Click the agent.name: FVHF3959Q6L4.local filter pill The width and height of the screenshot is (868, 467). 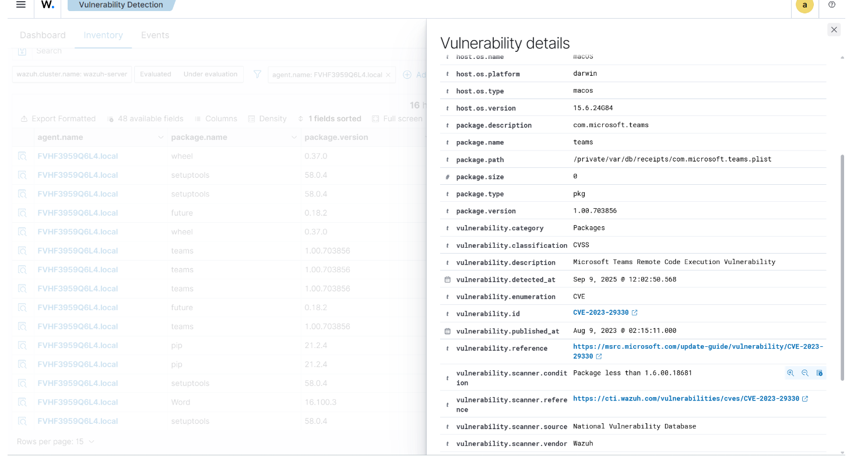coord(327,75)
